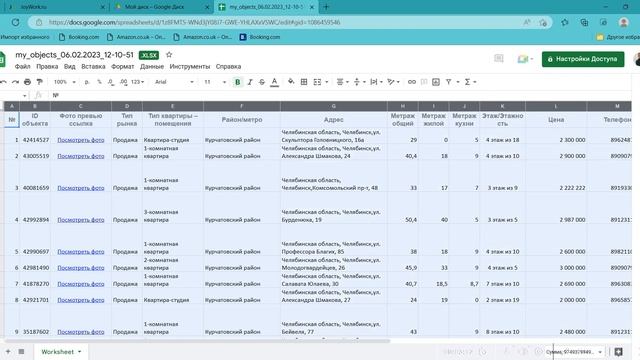This screenshot has height=360, width=640.
Task: Print the spreadsheet
Action: (27, 82)
